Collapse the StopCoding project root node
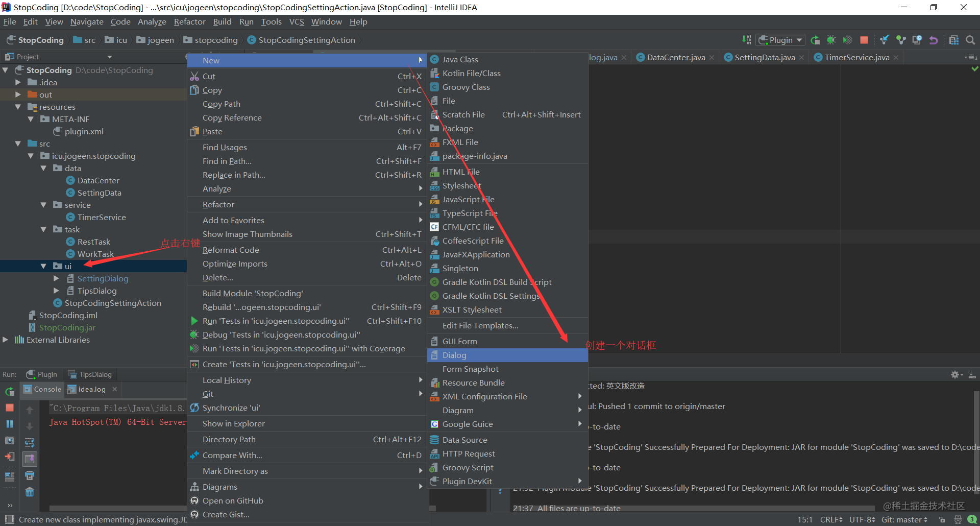Viewport: 980px width, 526px height. (6, 70)
